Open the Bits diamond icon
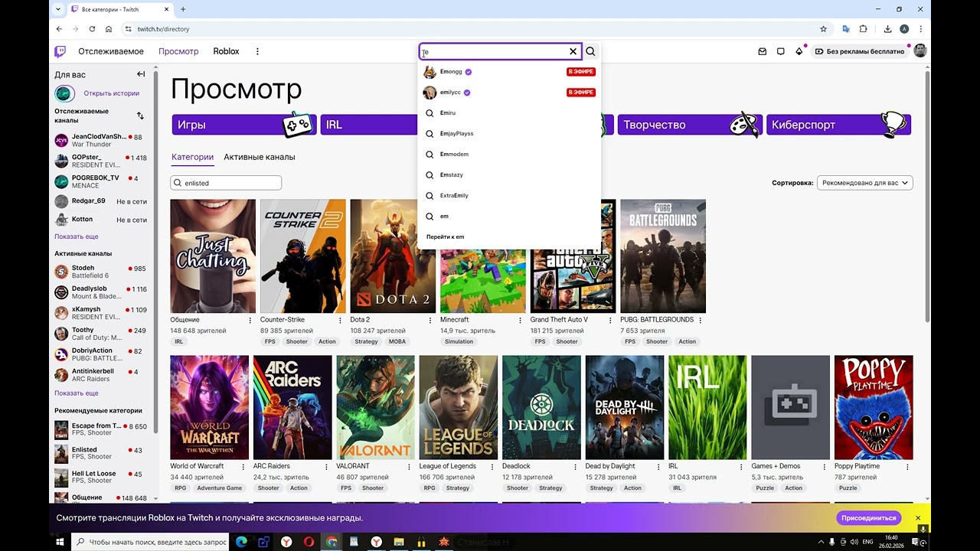This screenshot has width=980, height=551. [x=799, y=51]
